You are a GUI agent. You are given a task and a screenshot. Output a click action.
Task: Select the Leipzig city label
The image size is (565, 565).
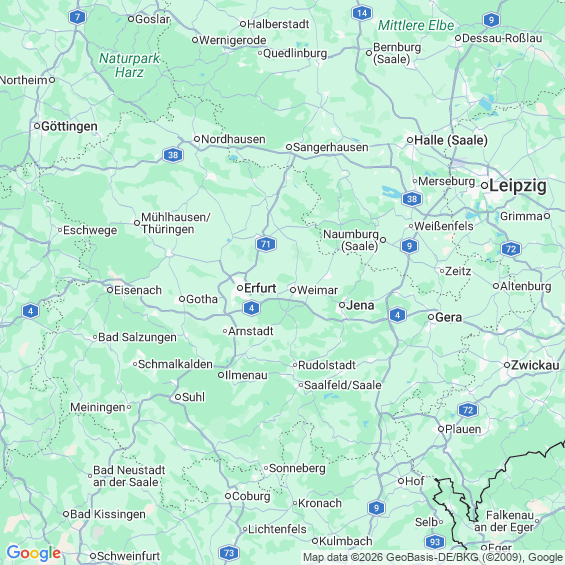click(518, 186)
